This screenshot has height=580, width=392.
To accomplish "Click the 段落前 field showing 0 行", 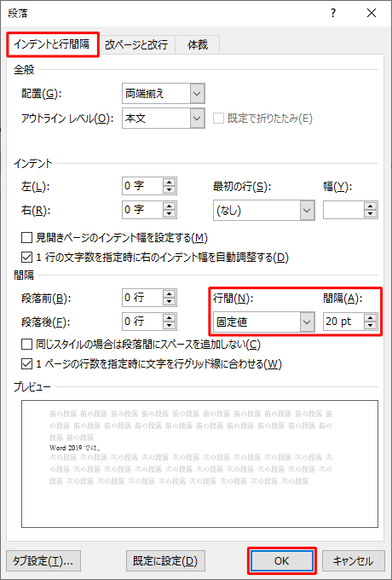I will point(142,298).
